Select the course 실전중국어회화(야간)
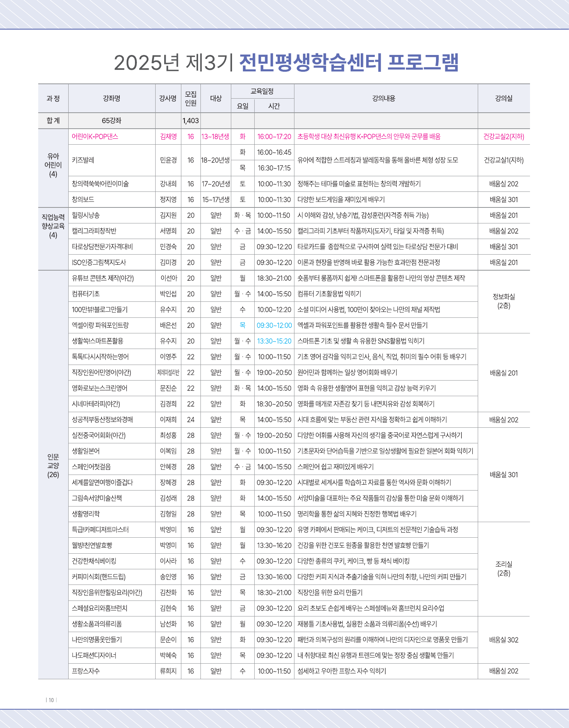This screenshot has height=728, width=569. 99,435
